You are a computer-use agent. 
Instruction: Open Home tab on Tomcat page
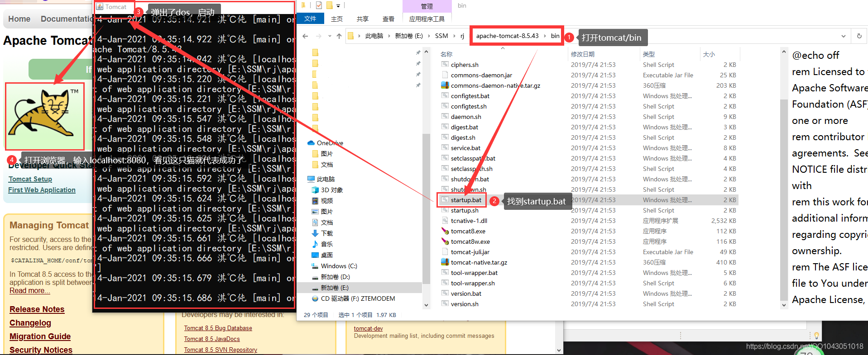click(x=19, y=19)
